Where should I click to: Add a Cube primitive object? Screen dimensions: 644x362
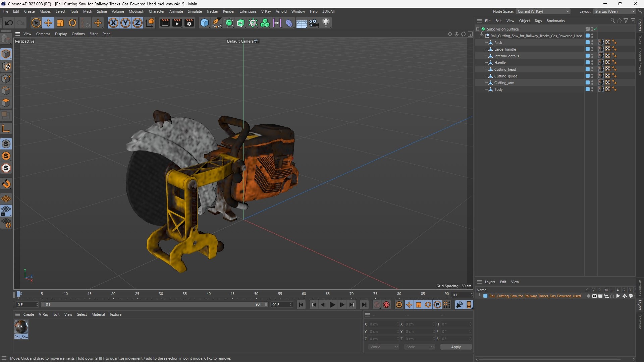(204, 23)
